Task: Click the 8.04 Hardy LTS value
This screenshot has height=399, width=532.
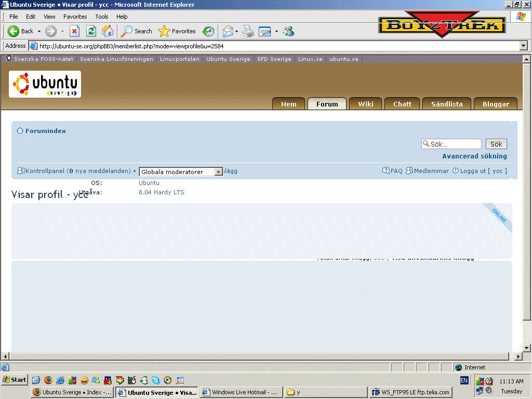Action: point(162,192)
